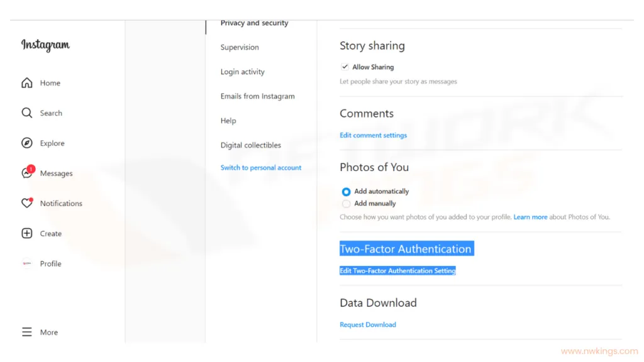Toggle the Allow Sharing checkbox
Viewport: 644px width, 362px height.
tap(345, 67)
